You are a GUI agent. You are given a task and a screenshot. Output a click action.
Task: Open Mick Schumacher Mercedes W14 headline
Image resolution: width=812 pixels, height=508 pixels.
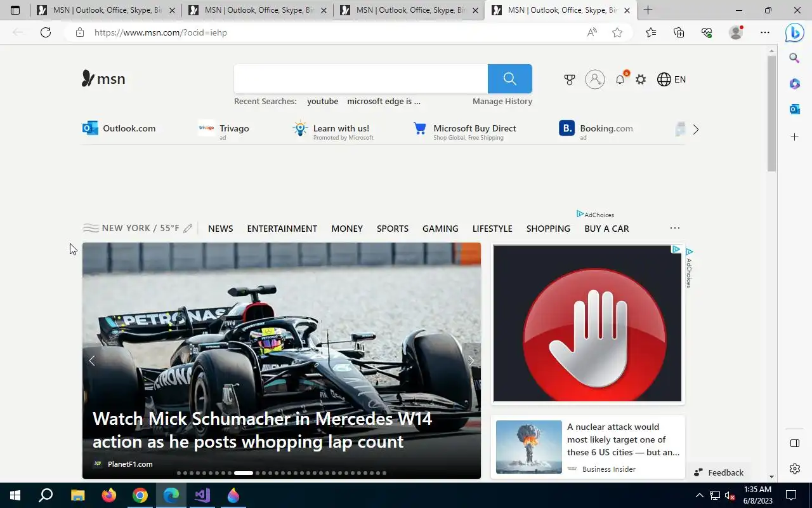(x=263, y=430)
